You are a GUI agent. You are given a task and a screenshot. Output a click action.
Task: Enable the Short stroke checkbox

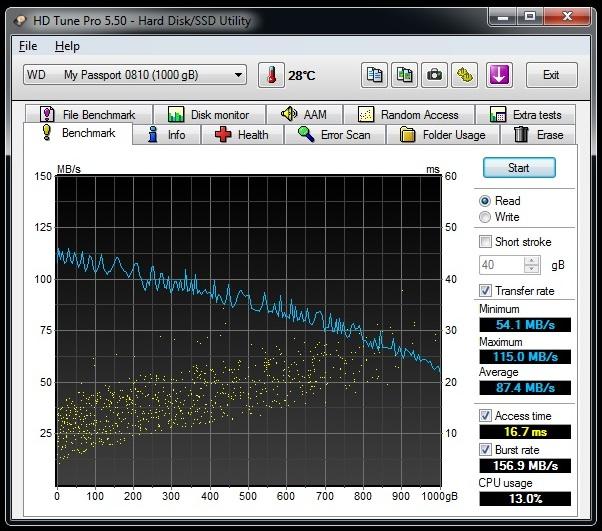point(485,242)
